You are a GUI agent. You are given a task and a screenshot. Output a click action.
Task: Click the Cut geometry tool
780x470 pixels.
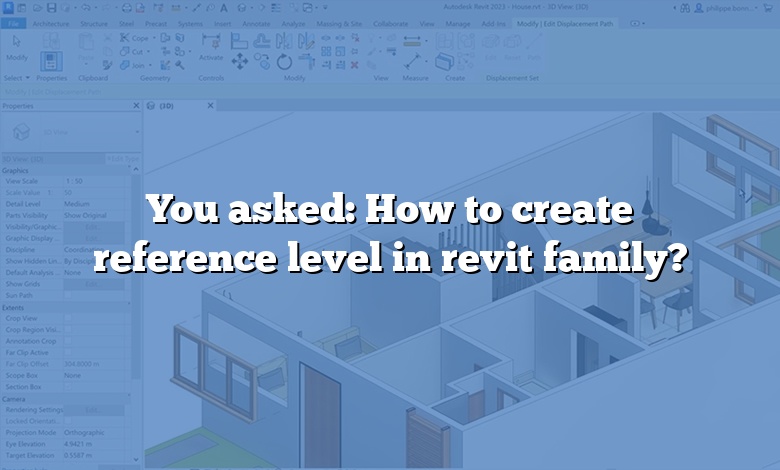coord(132,51)
